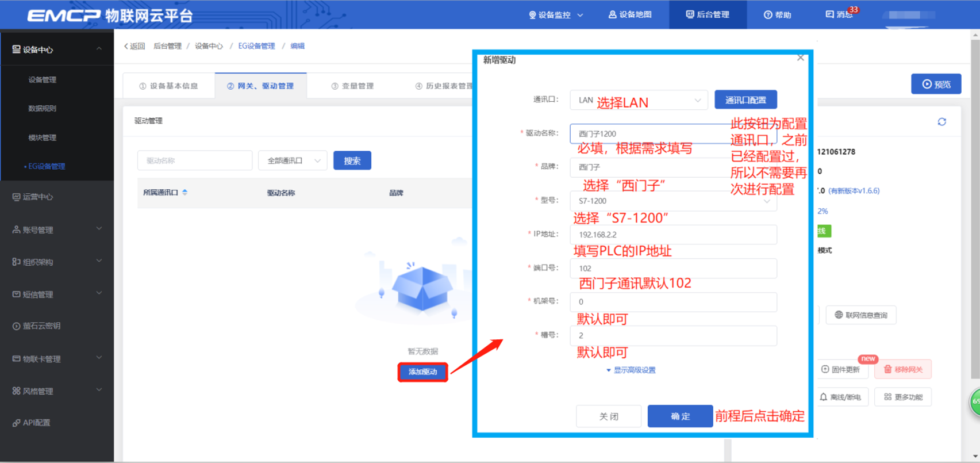Open 设备管理 in the sidebar
980x463 pixels.
[x=43, y=80]
